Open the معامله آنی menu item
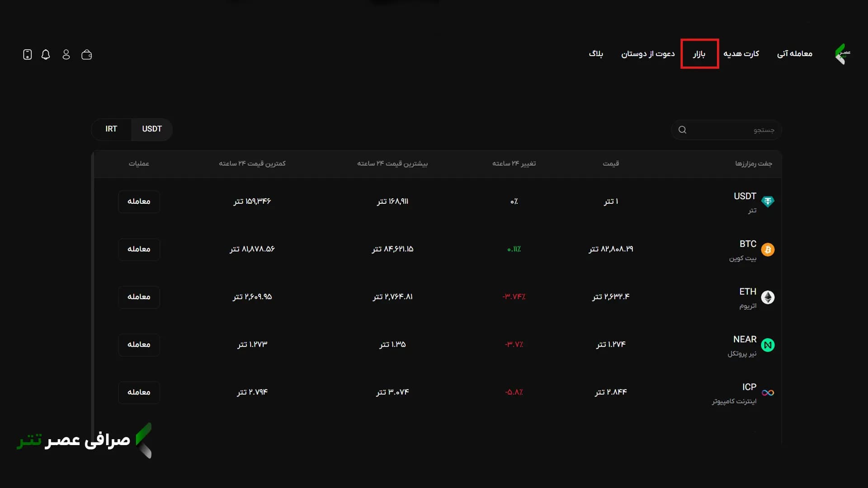This screenshot has width=868, height=488. (794, 54)
